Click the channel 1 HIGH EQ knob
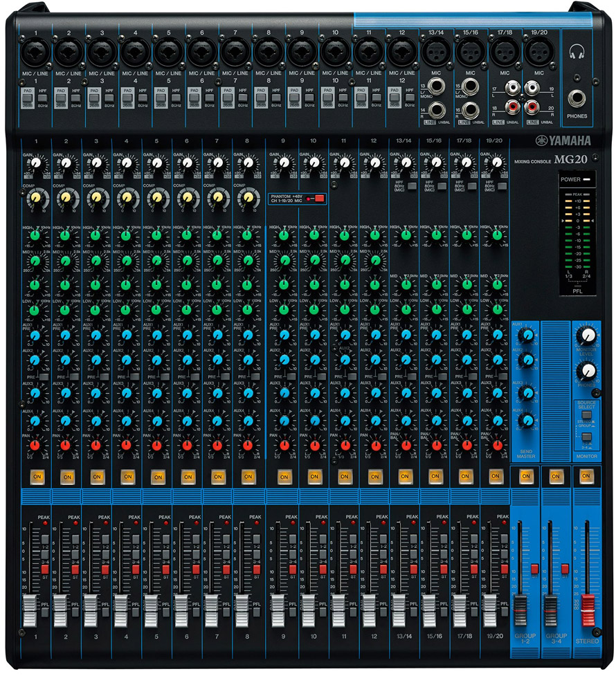The image size is (616, 676). pyautogui.click(x=35, y=235)
